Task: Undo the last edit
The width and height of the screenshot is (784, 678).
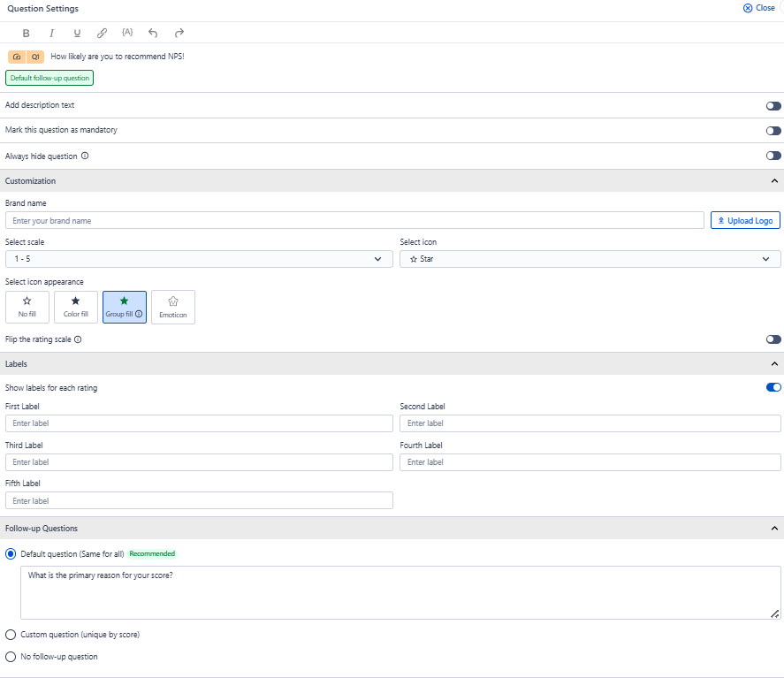Action: pos(153,33)
